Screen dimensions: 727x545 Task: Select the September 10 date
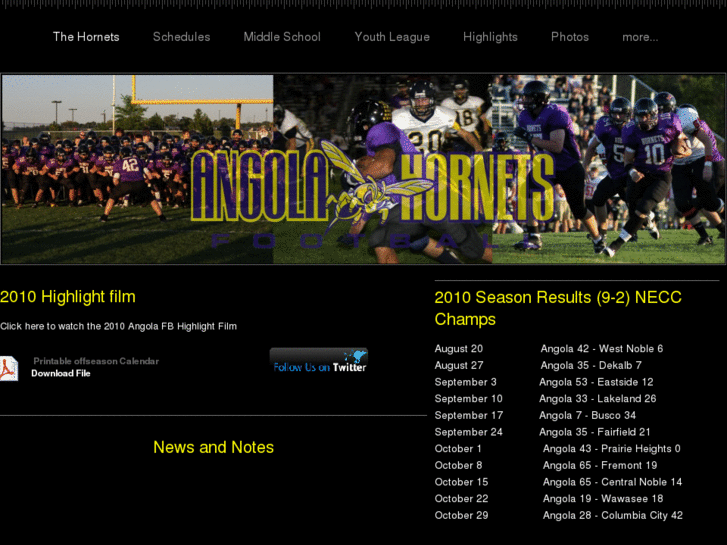click(x=468, y=398)
